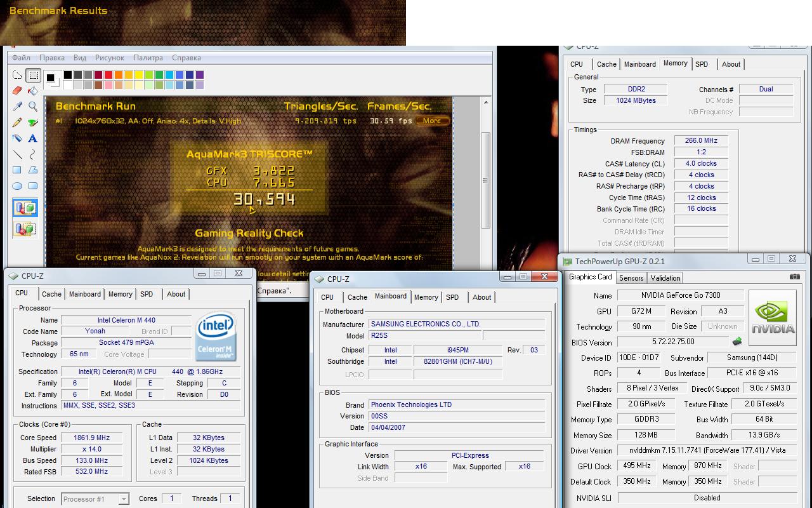Click the More button in AquaMark results

point(432,121)
